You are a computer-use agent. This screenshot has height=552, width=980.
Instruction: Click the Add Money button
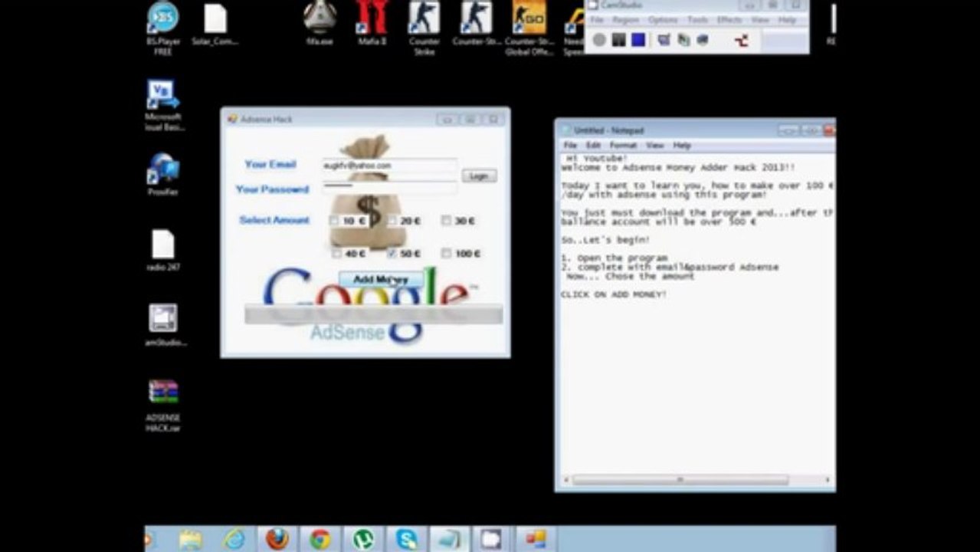(381, 280)
